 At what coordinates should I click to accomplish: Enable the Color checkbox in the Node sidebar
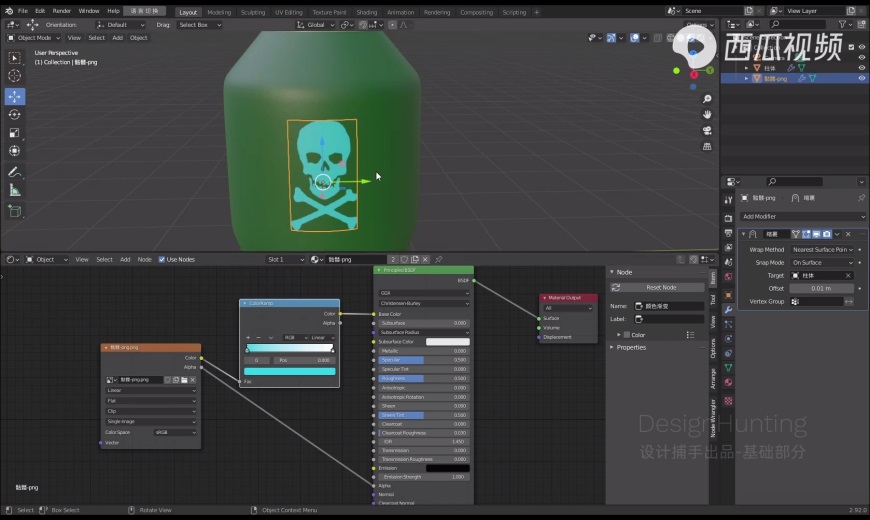[x=627, y=335]
